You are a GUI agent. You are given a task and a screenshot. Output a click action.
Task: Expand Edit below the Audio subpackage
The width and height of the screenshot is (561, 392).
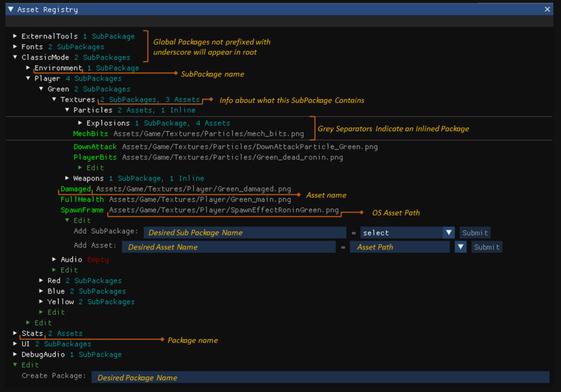[x=54, y=270]
